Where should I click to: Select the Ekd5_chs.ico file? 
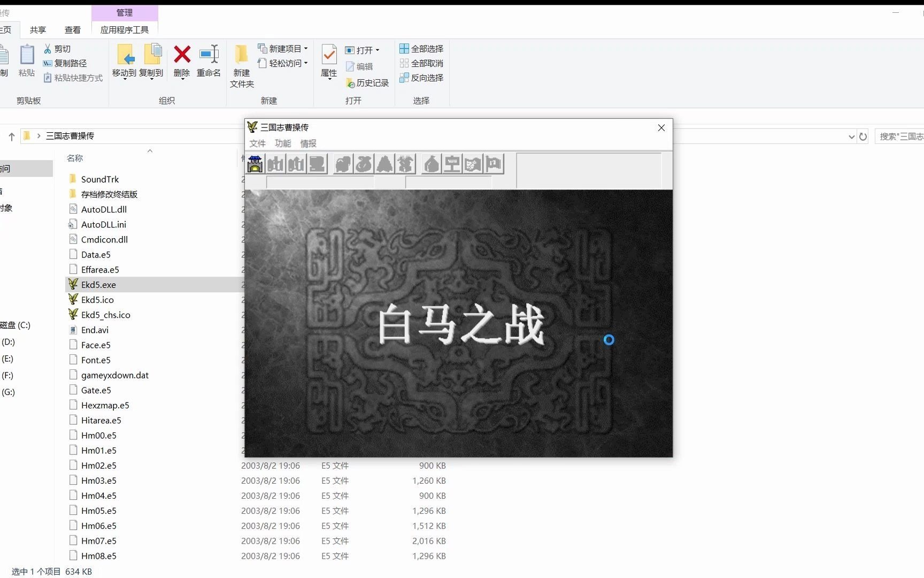click(106, 315)
